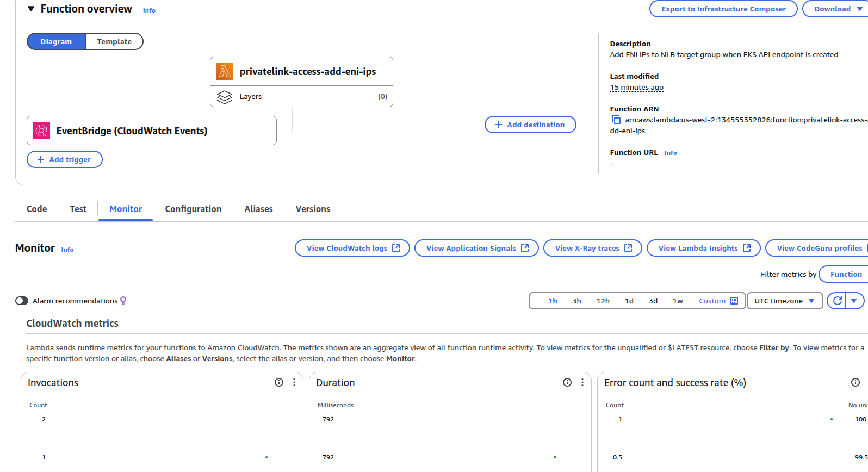Switch to the Test tab
The height and width of the screenshot is (472, 868).
click(78, 209)
